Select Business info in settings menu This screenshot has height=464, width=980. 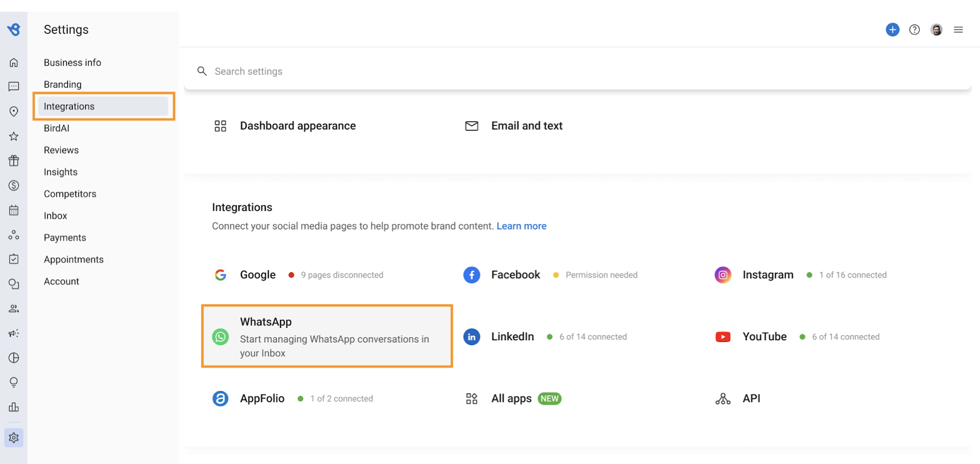point(72,63)
